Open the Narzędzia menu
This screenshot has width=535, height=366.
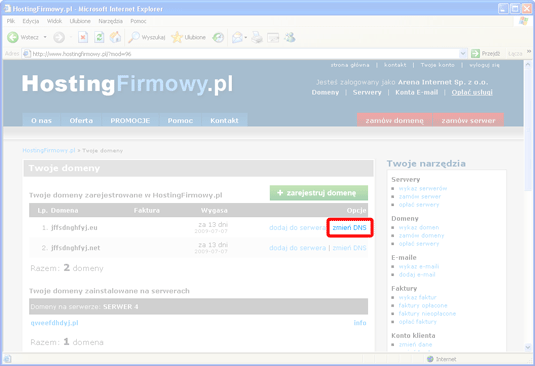click(x=111, y=21)
